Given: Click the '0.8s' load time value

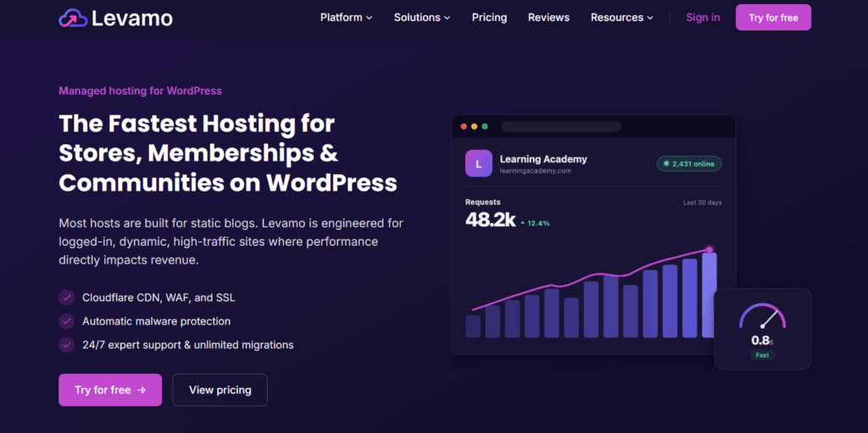Looking at the screenshot, I should point(762,340).
